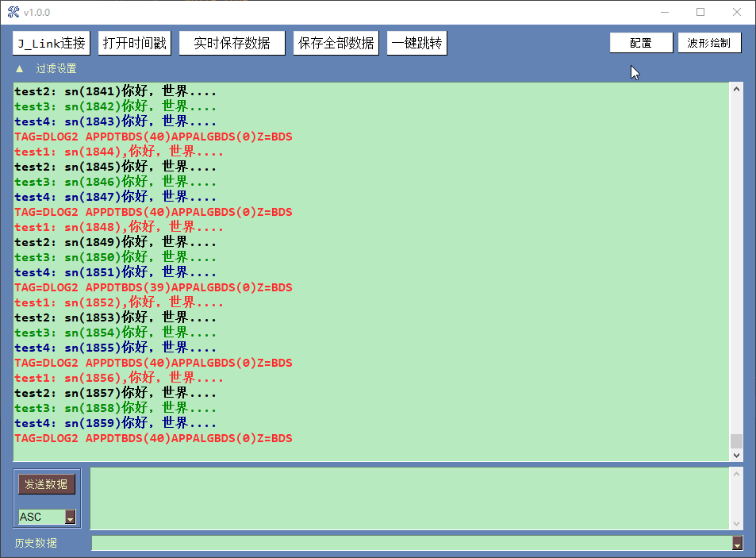Close the v1.0.0 window
The width and height of the screenshot is (756, 558).
pos(737,12)
